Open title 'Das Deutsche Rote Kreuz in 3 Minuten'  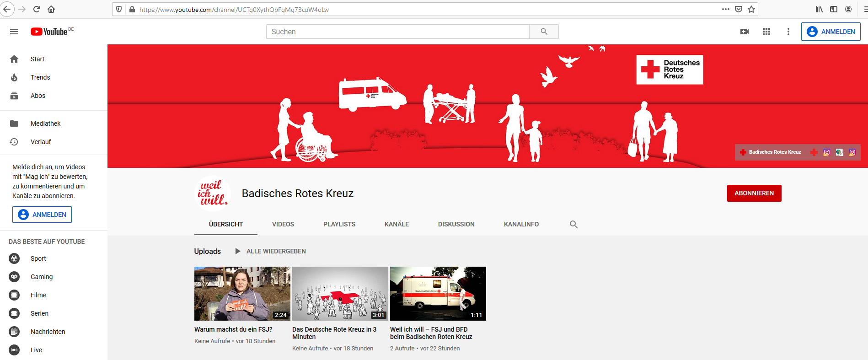[334, 333]
